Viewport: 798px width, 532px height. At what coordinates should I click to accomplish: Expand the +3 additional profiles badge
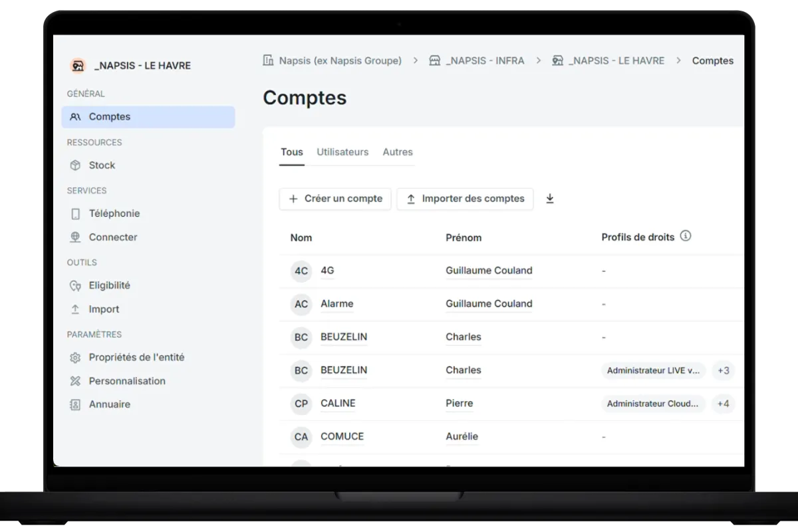coord(724,371)
